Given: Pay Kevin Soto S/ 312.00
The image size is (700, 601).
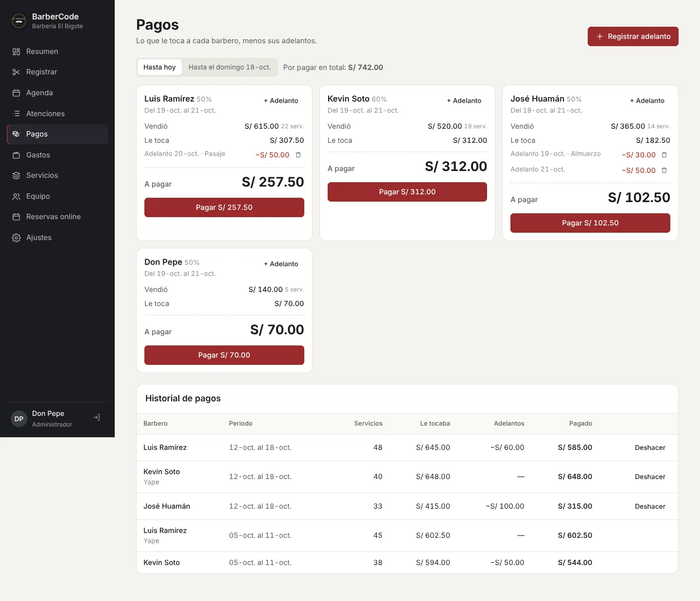Looking at the screenshot, I should (407, 192).
